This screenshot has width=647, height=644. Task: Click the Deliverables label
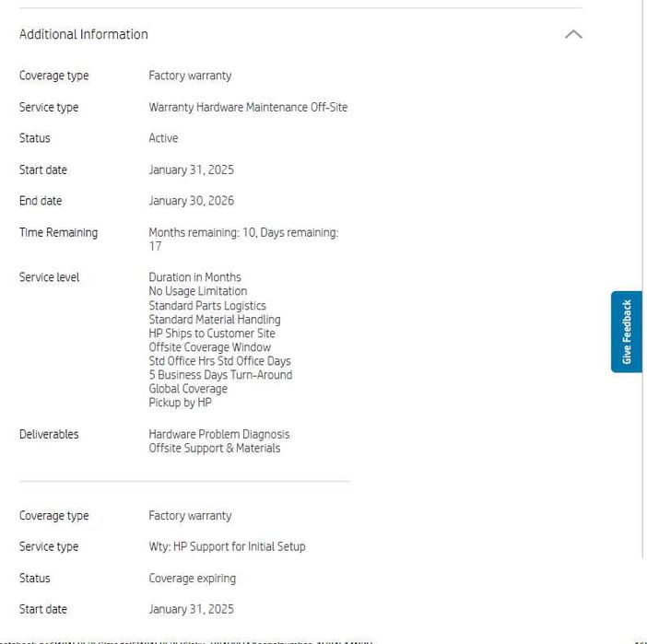(x=49, y=434)
